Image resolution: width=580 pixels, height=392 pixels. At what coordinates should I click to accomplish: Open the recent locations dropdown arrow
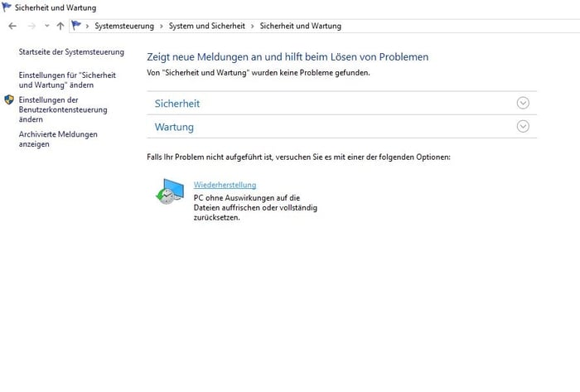coord(47,26)
